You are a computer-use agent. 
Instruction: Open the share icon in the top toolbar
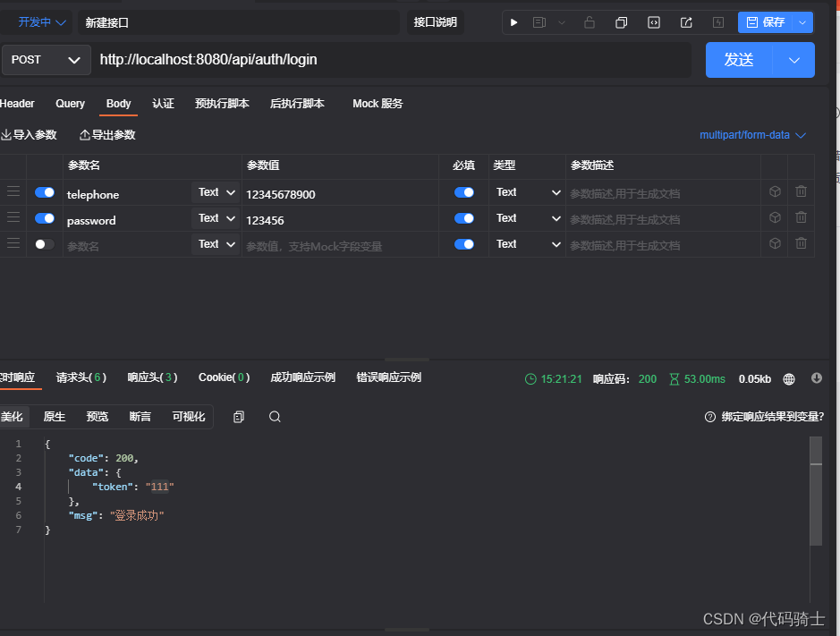pyautogui.click(x=686, y=22)
